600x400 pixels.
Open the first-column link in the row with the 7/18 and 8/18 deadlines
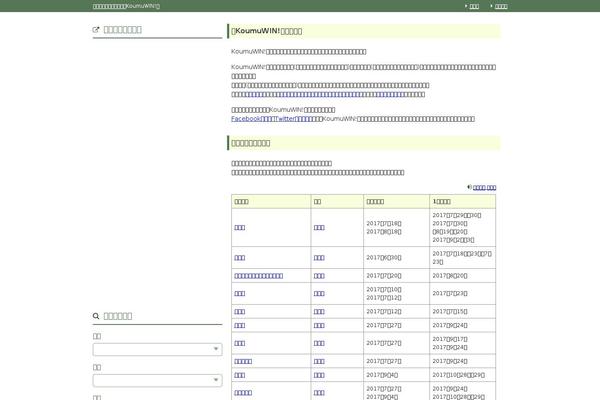(240, 228)
